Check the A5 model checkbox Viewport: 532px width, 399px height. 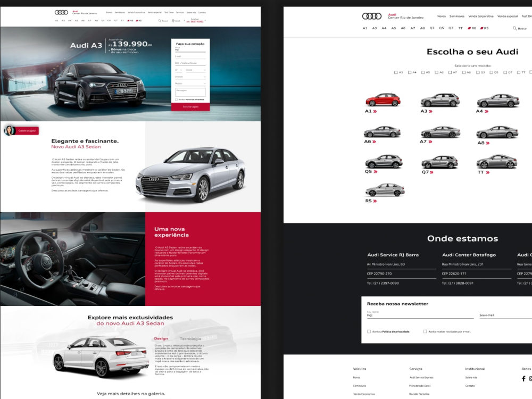[423, 72]
